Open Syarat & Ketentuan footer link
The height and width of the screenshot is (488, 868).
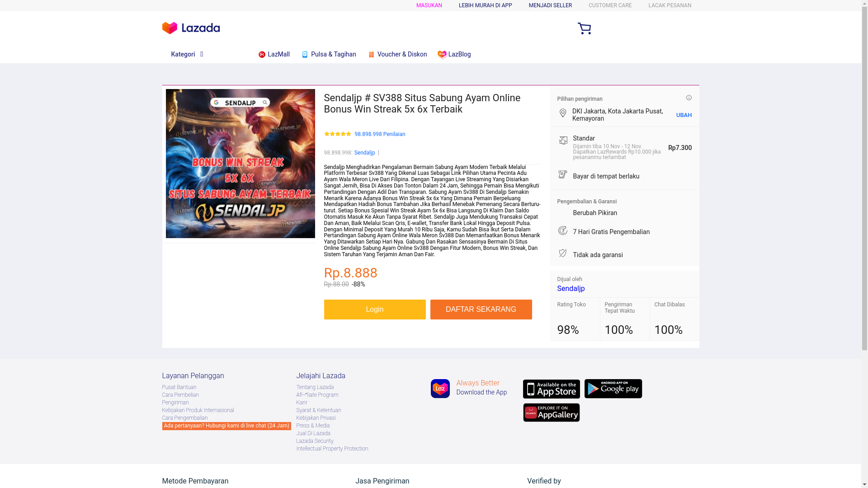pyautogui.click(x=318, y=410)
